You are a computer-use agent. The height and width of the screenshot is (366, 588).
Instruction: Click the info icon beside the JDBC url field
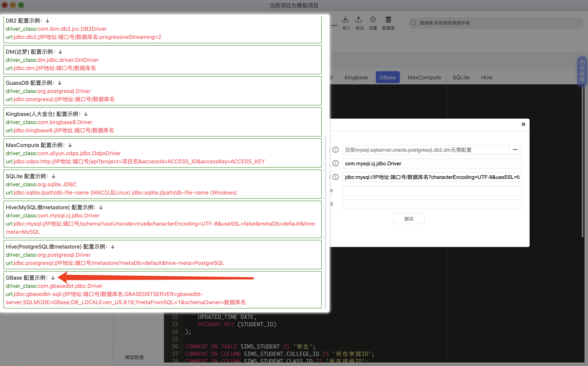(x=335, y=177)
